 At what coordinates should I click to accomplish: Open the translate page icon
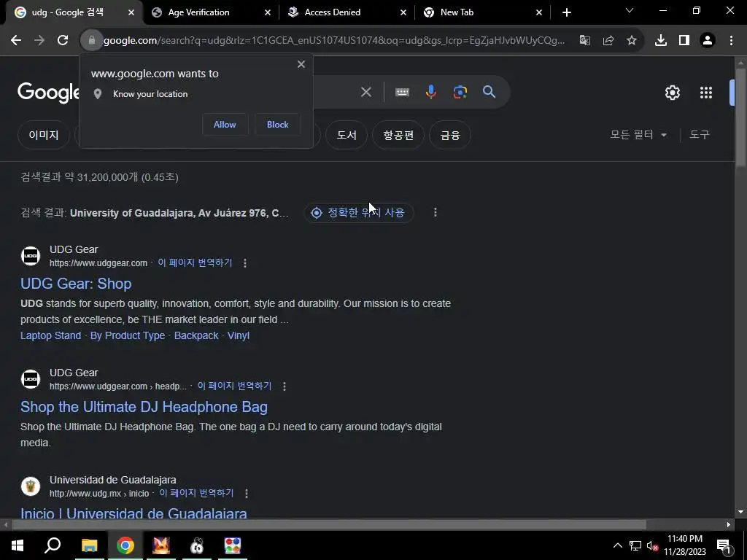[x=584, y=41]
